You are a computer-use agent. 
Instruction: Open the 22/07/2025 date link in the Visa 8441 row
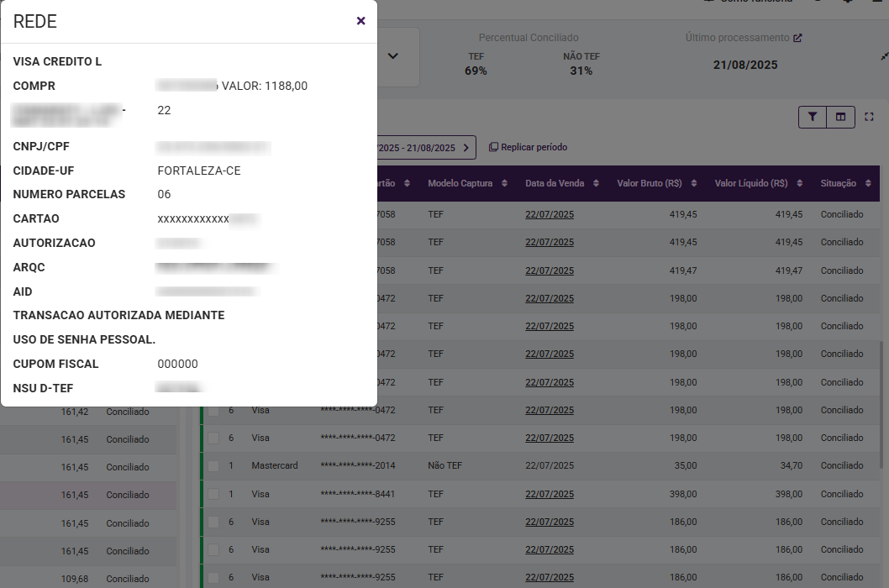(550, 494)
